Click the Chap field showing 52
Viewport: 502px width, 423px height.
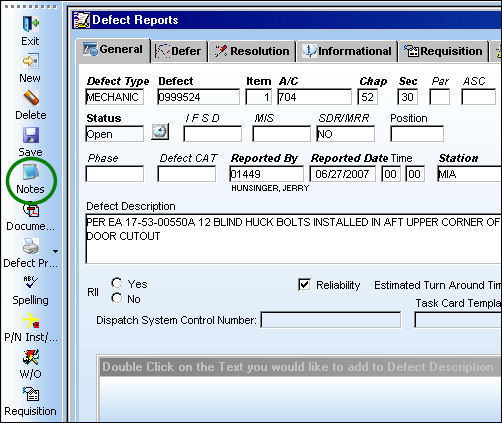coord(368,97)
